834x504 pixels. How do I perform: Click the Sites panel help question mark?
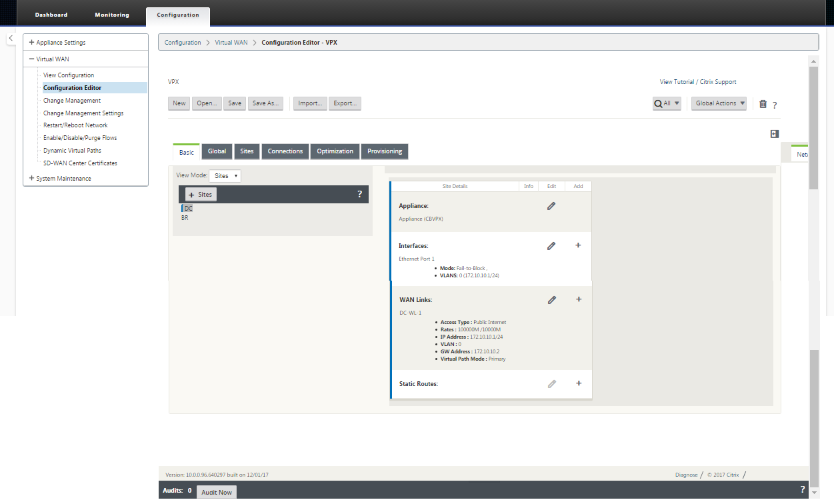(x=360, y=194)
